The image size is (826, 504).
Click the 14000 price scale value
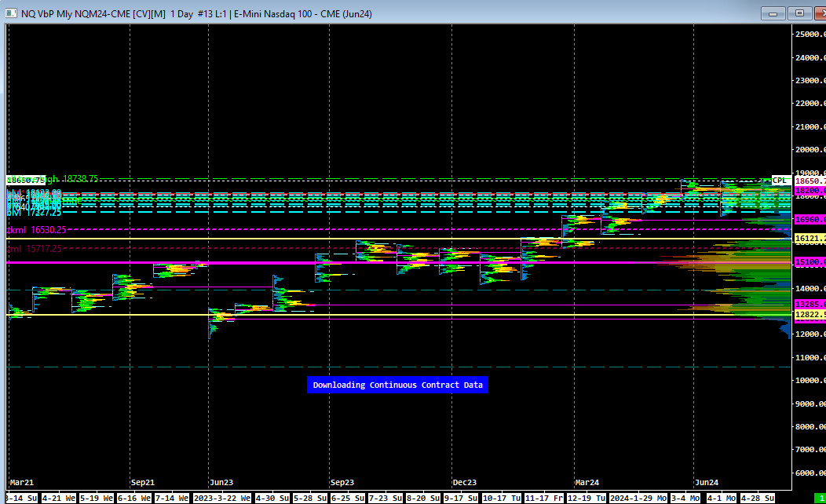point(810,289)
